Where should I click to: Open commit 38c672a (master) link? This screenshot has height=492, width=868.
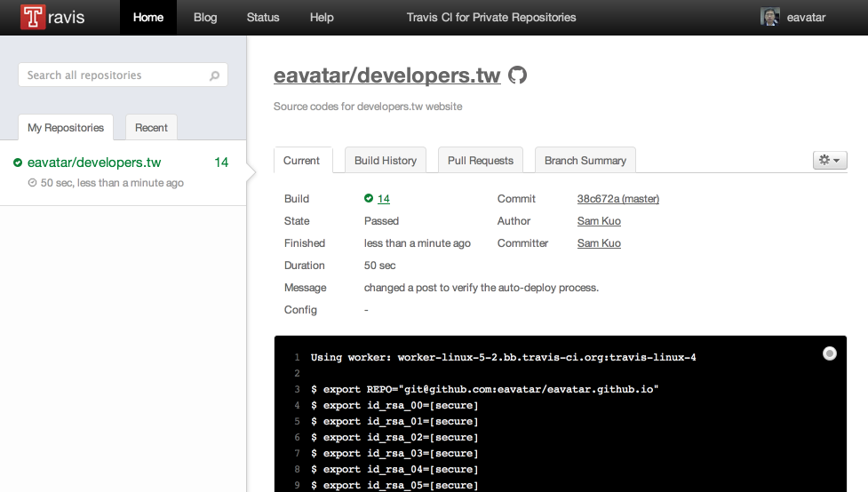click(617, 199)
